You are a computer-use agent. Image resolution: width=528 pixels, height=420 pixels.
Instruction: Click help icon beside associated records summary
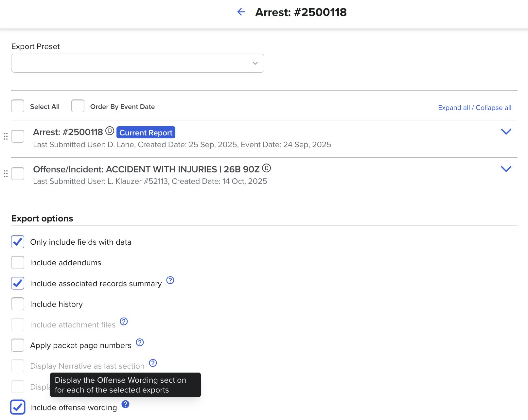point(170,280)
